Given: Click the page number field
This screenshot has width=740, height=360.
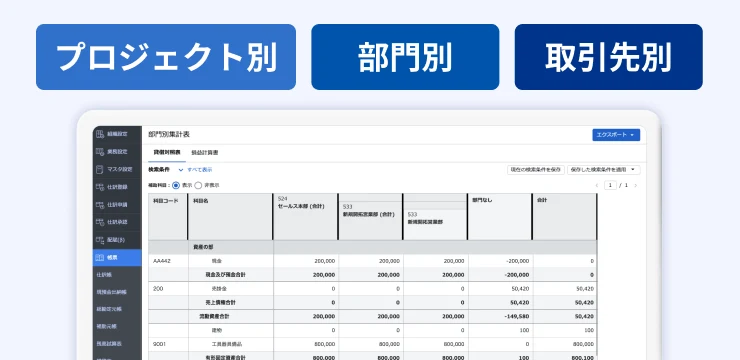Looking at the screenshot, I should [x=611, y=185].
